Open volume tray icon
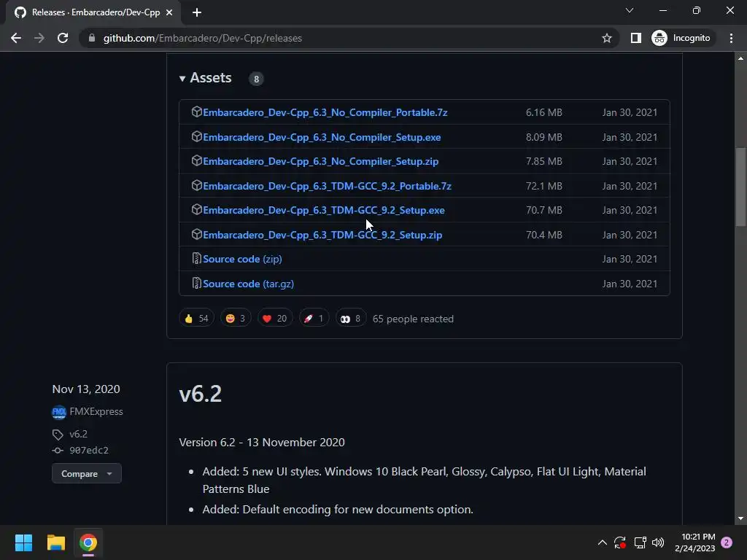 pyautogui.click(x=658, y=542)
